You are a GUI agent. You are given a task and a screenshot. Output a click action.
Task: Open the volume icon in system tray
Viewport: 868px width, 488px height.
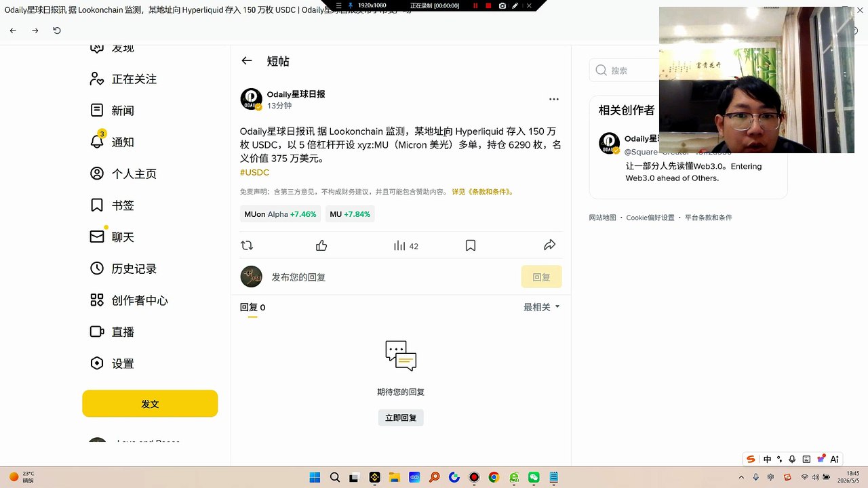[x=816, y=477]
